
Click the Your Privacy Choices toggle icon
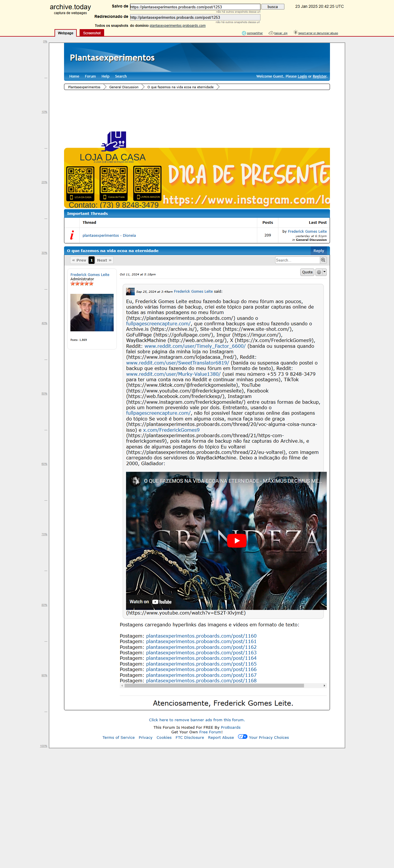click(x=243, y=737)
